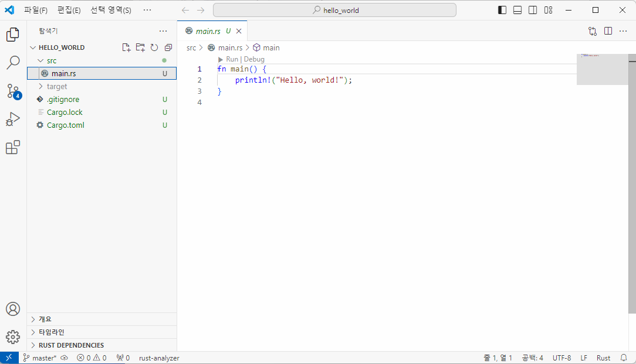Create a new file in HELLO_WORLD
Viewport: 636px width, 364px height.
click(126, 47)
